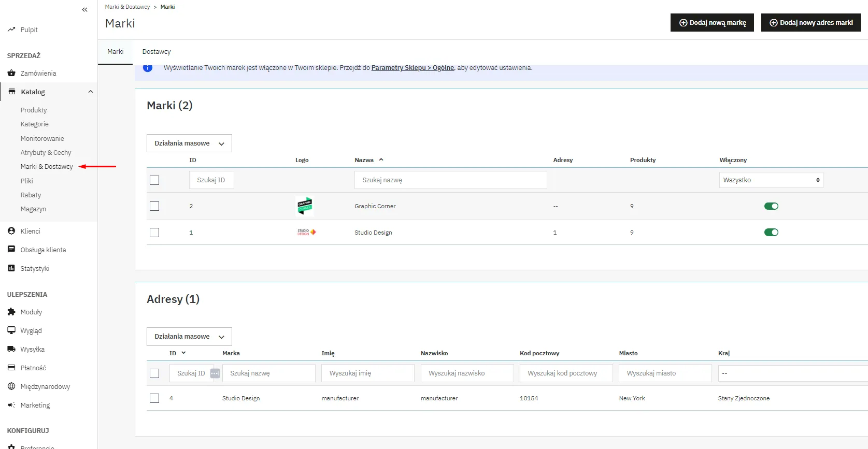This screenshot has height=449, width=868.
Task: Disable the Graphic Corner brand toggle
Action: pyautogui.click(x=771, y=206)
